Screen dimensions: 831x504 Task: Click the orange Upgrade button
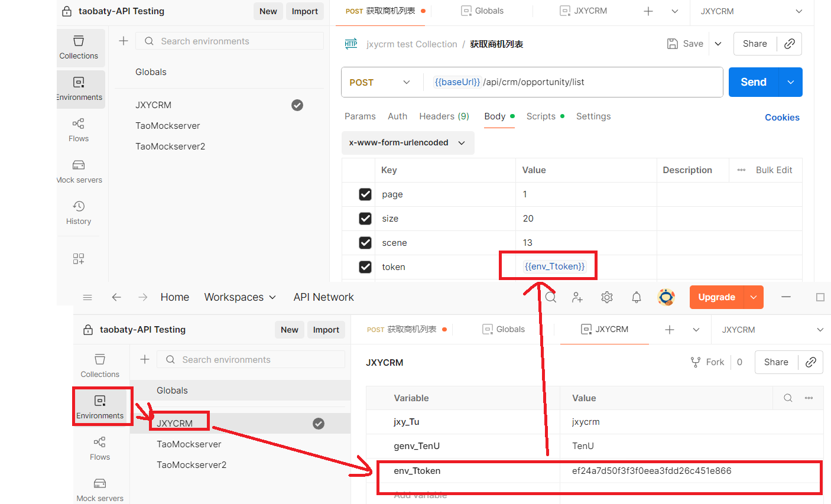[x=716, y=297]
